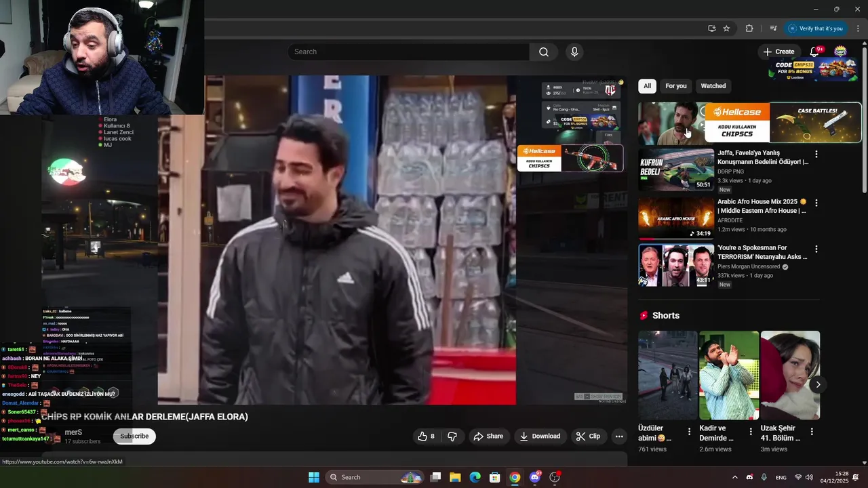Open Chrome media controls icon
Viewport: 868px width, 488px height.
pyautogui.click(x=773, y=28)
